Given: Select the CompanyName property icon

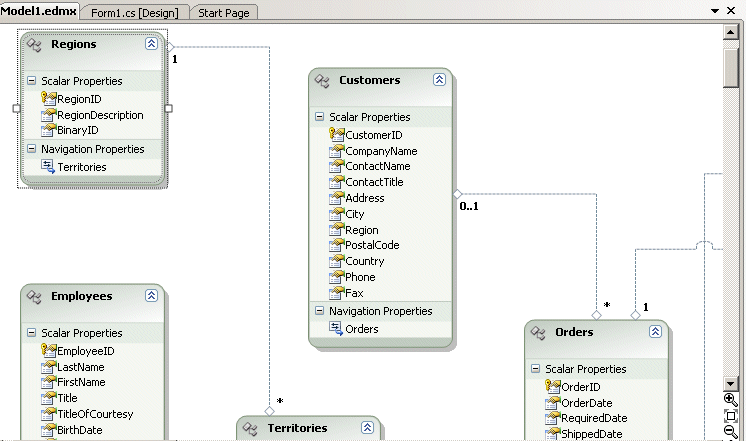Looking at the screenshot, I should tap(336, 151).
